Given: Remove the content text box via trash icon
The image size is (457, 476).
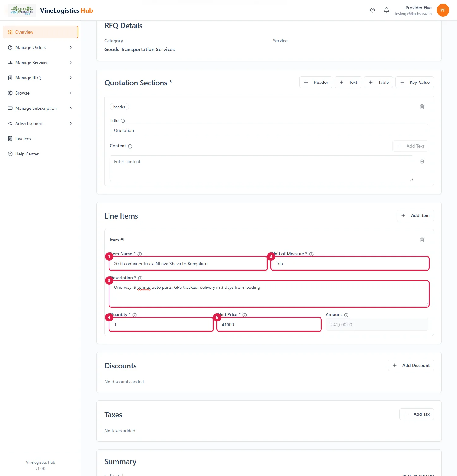Looking at the screenshot, I should point(422,161).
